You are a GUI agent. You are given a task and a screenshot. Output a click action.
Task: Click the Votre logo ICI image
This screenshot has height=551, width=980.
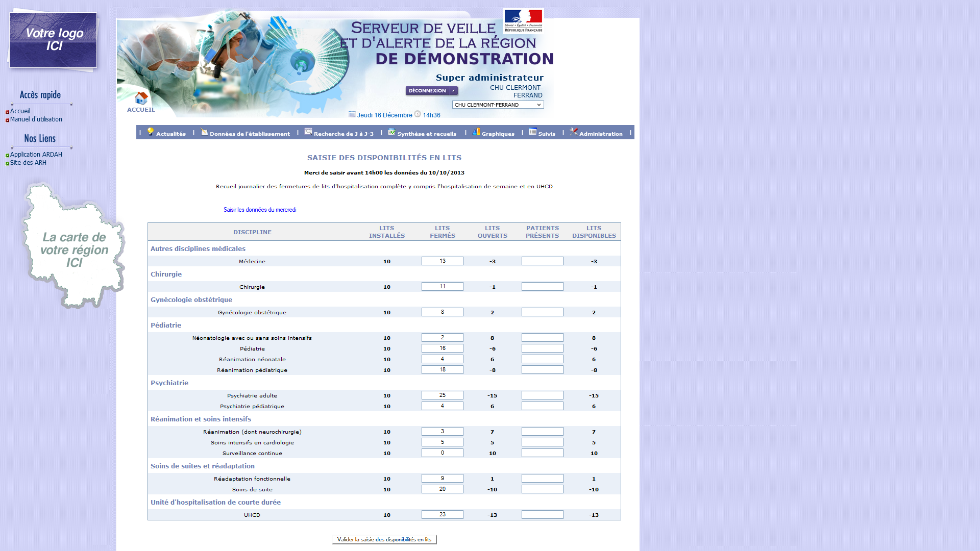53,40
